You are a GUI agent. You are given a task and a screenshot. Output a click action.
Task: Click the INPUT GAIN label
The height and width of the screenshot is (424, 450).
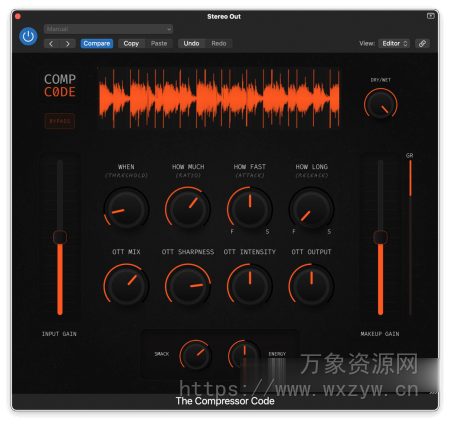59,334
